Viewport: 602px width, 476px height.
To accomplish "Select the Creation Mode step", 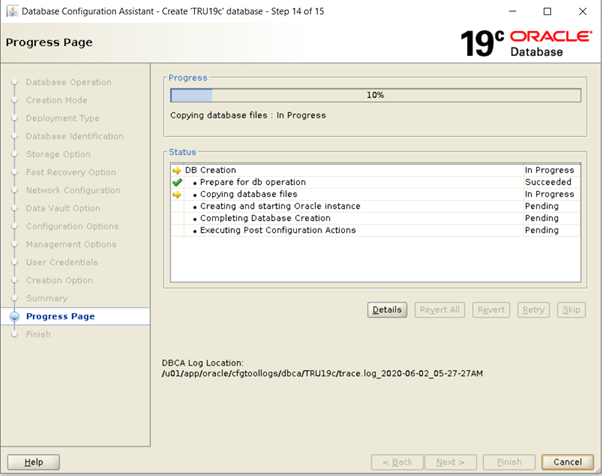I will click(56, 100).
